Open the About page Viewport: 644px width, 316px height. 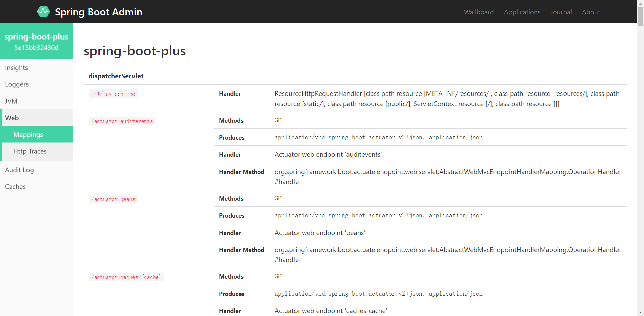[591, 12]
